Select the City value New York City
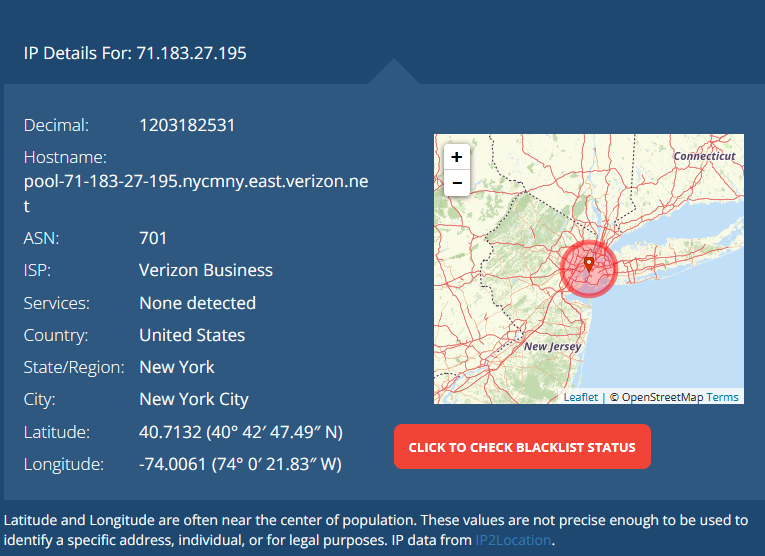Image resolution: width=765 pixels, height=556 pixels. (x=194, y=399)
